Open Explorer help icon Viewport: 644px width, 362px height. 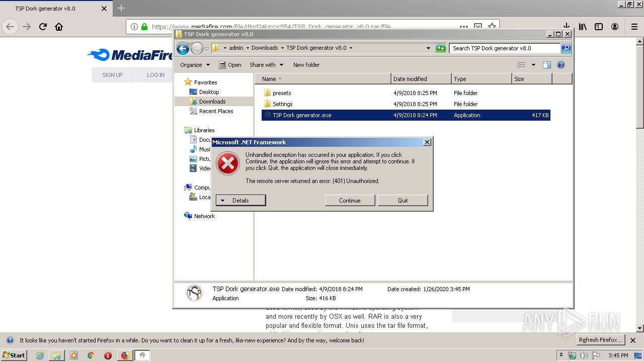coord(561,65)
